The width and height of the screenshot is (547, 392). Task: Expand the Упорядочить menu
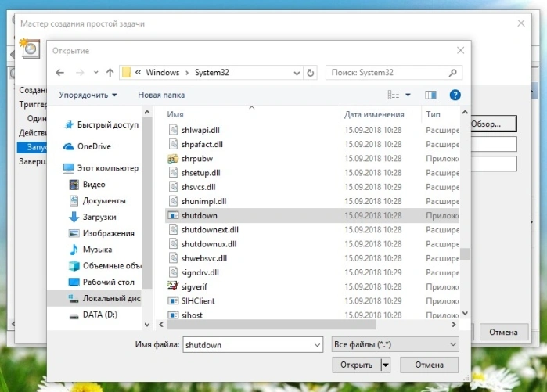point(88,95)
